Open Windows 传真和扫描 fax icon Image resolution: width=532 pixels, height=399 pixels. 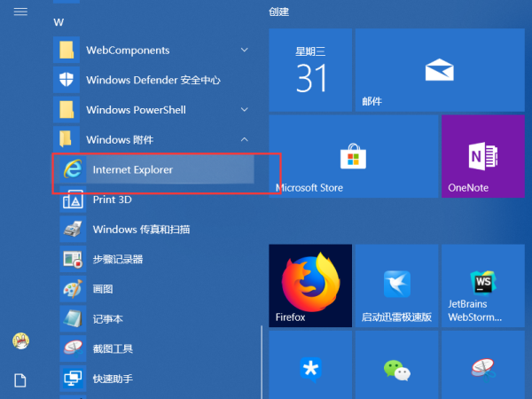tap(73, 230)
